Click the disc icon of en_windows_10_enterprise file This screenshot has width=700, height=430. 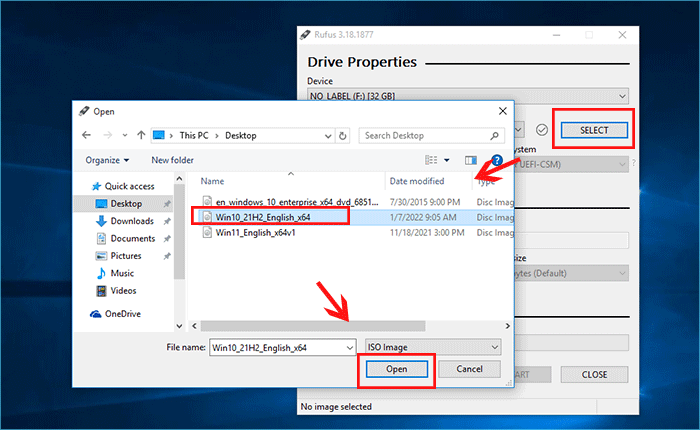(x=207, y=201)
